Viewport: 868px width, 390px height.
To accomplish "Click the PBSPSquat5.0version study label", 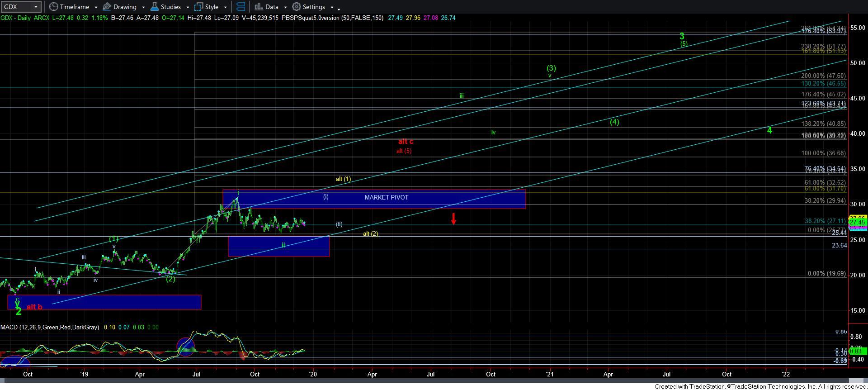I will pos(332,18).
